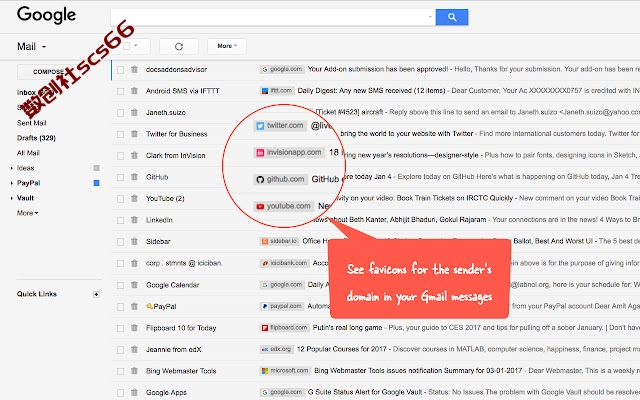The height and width of the screenshot is (400, 640).
Task: Open the corp . stmnts @ icicibank email row
Action: (376, 263)
